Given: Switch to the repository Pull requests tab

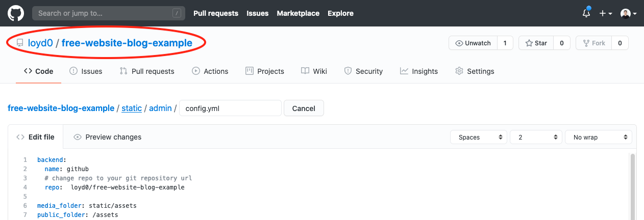Looking at the screenshot, I should point(147,71).
